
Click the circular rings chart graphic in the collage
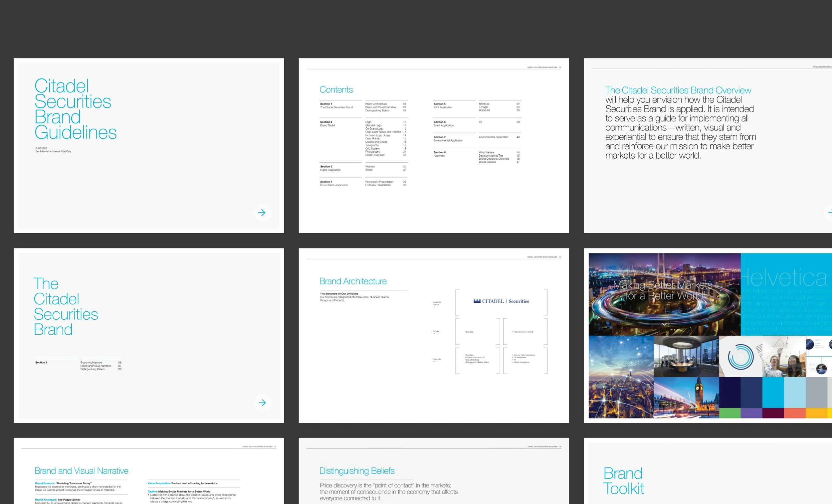tap(740, 357)
